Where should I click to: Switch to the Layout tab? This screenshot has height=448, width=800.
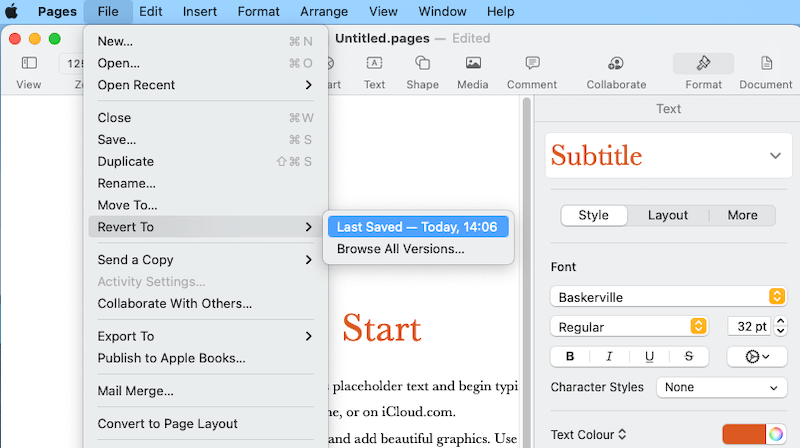[x=668, y=215]
